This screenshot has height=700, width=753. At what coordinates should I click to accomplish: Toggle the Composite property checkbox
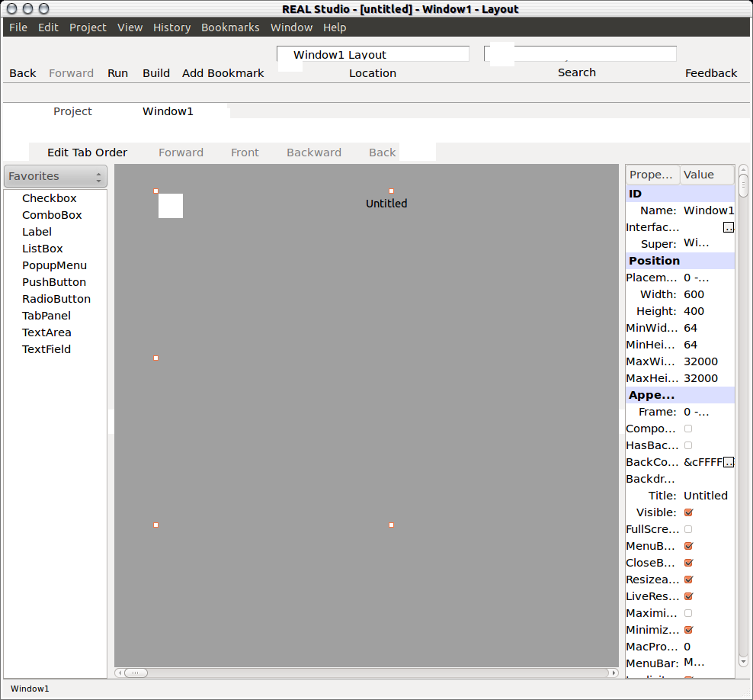tap(688, 429)
